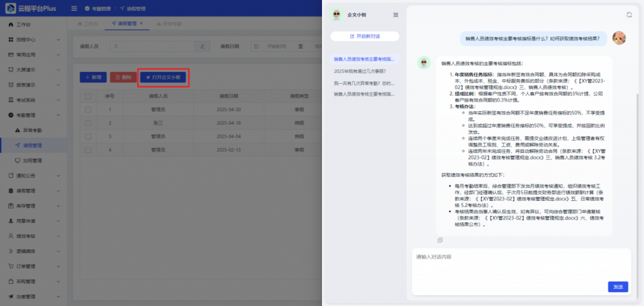Click the user avatar next to the question bubble
Screen dimensions: 644x306
tap(619, 38)
